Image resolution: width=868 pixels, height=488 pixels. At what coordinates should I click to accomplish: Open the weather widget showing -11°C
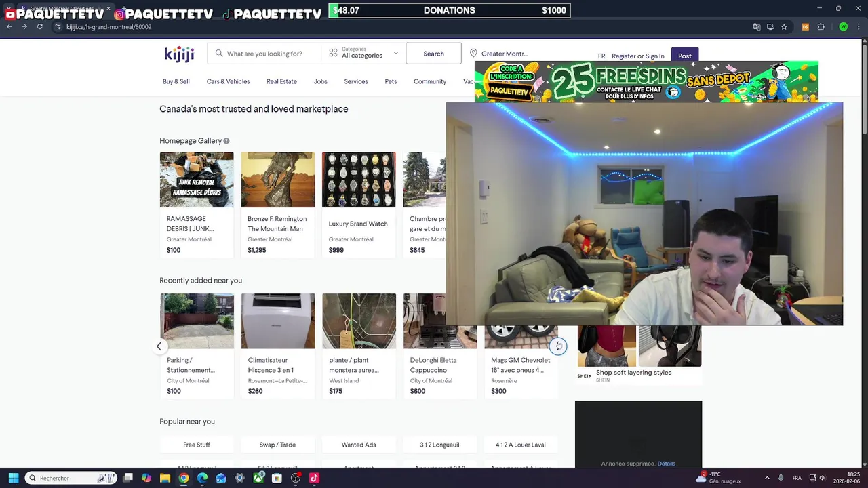point(718,478)
